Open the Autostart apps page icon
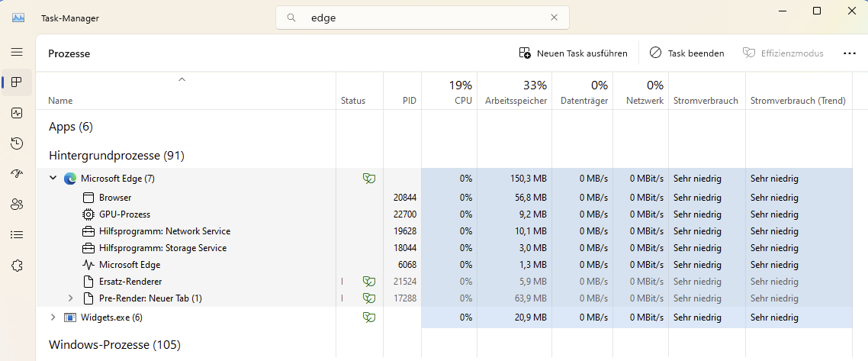The width and height of the screenshot is (868, 361). [17, 174]
